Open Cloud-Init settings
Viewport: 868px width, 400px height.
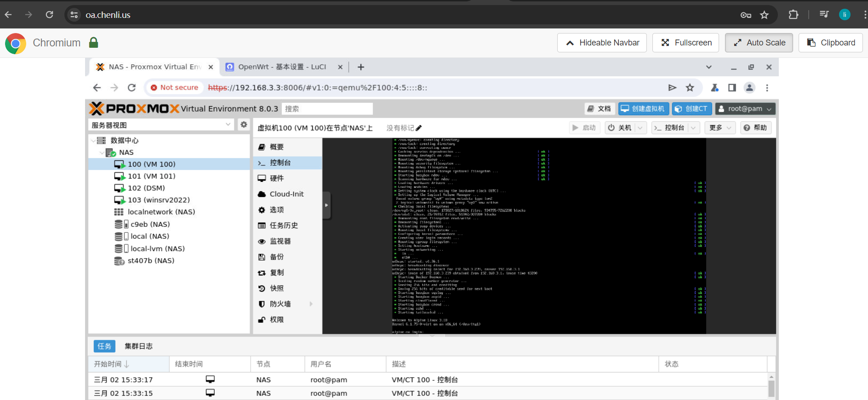point(287,194)
